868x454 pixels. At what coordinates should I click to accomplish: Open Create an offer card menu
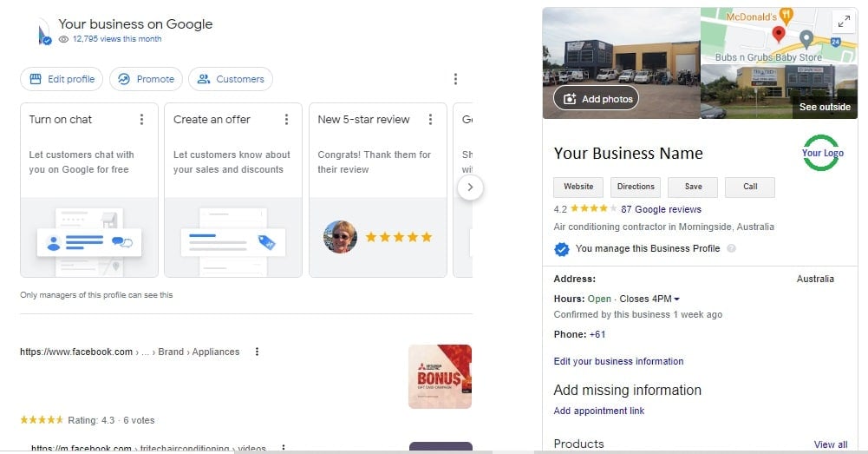(286, 119)
